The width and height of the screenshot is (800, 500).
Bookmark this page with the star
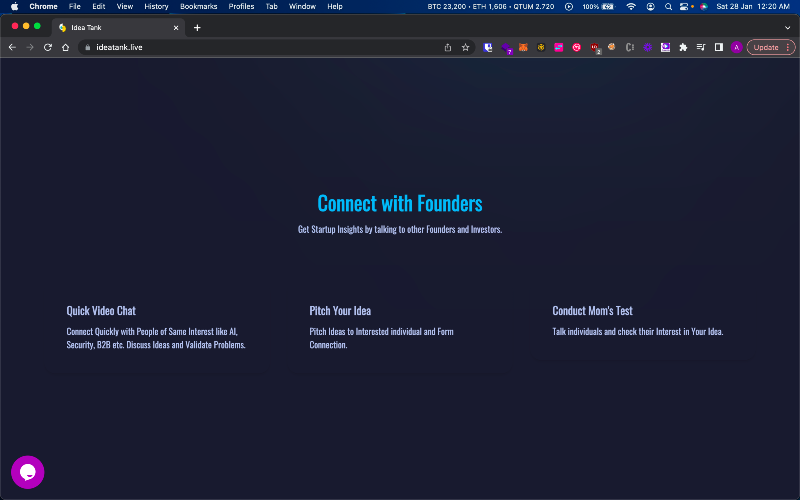pyautogui.click(x=465, y=47)
